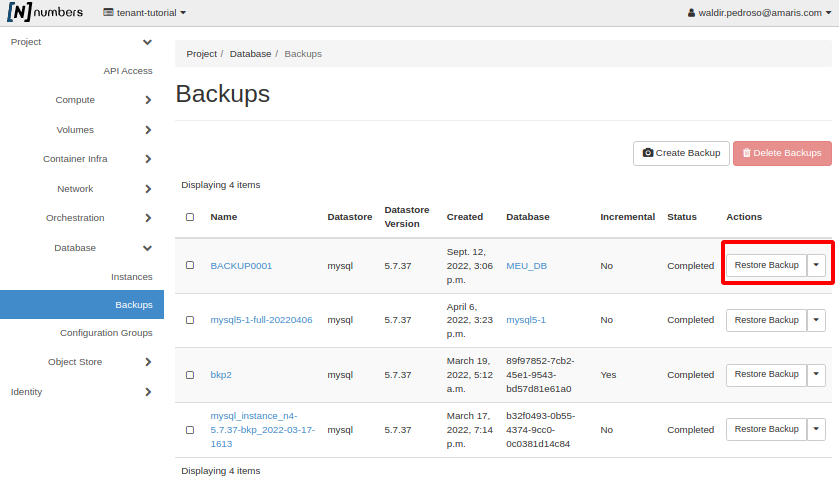Restore Backup for bkp2
The image size is (839, 481).
point(766,375)
